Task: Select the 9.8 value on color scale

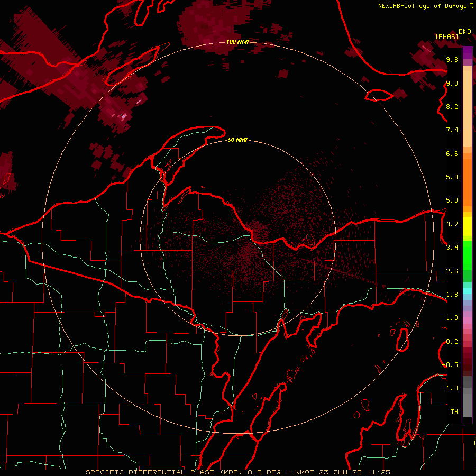Action: pyautogui.click(x=452, y=59)
